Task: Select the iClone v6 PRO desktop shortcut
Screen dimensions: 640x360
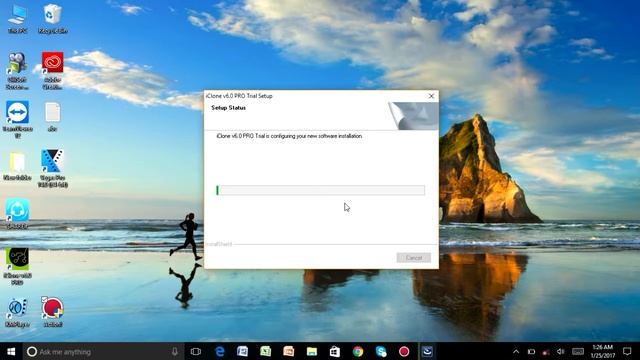Action: pyautogui.click(x=17, y=266)
